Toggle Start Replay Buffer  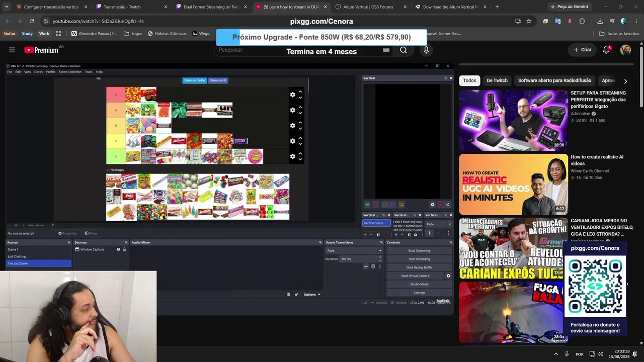[x=419, y=267]
